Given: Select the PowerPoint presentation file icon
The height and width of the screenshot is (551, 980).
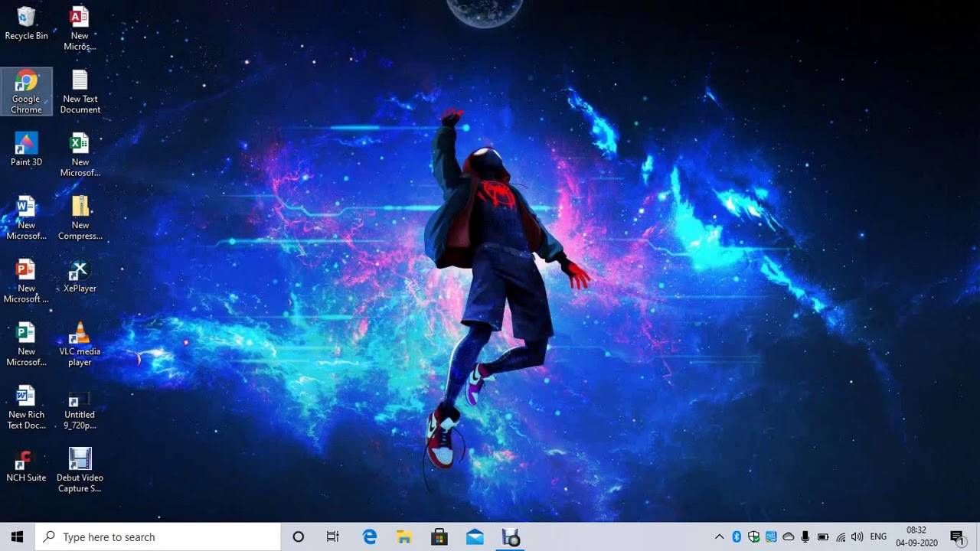Looking at the screenshot, I should click(x=26, y=281).
